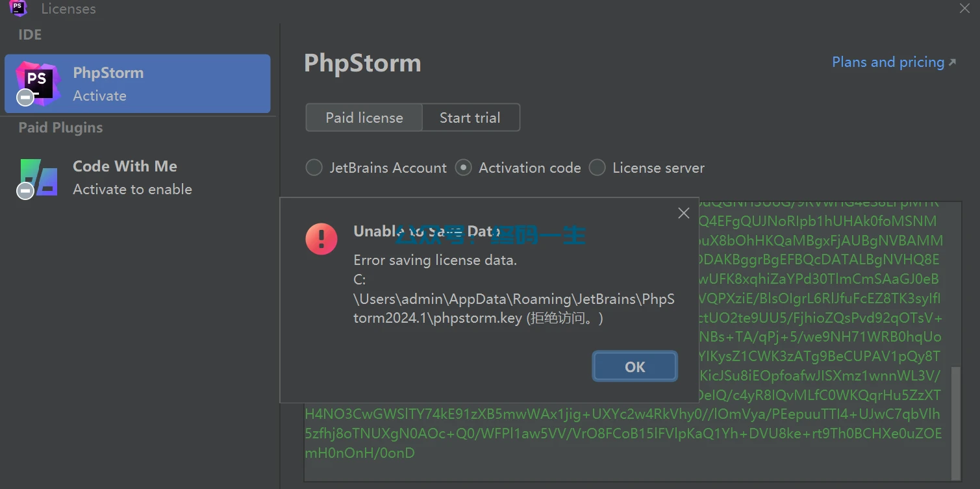The width and height of the screenshot is (980, 489).
Task: Select the PhpStorm Activate list entry
Action: pyautogui.click(x=137, y=84)
